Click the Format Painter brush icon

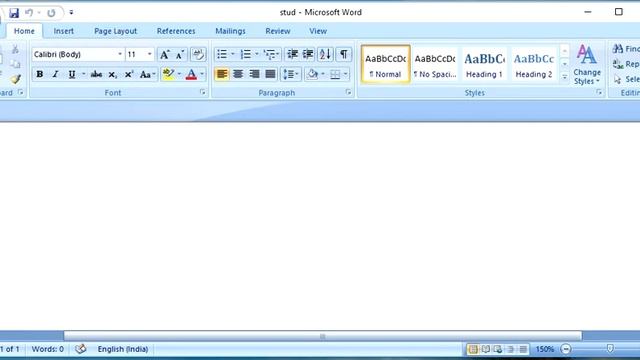pyautogui.click(x=16, y=79)
